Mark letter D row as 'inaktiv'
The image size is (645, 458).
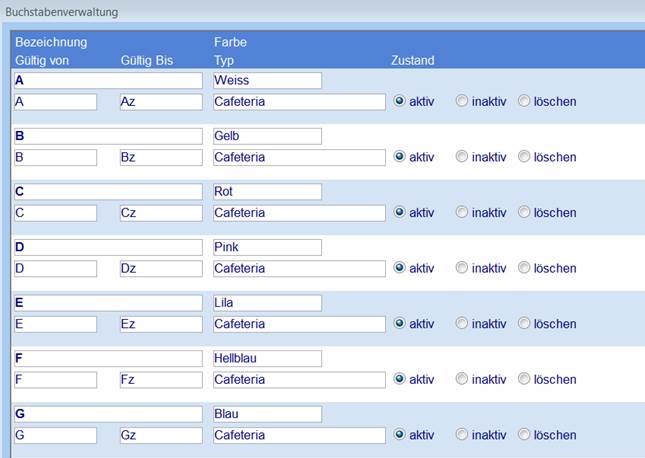(462, 268)
